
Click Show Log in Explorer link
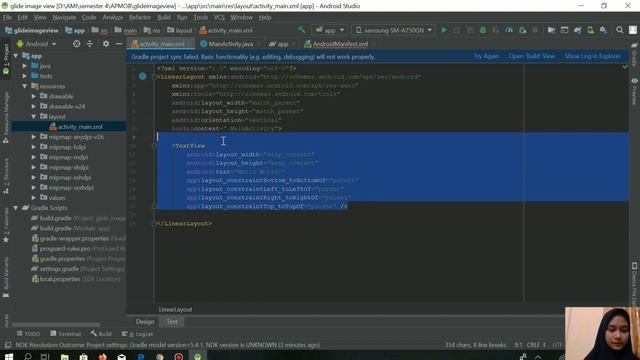pos(592,56)
